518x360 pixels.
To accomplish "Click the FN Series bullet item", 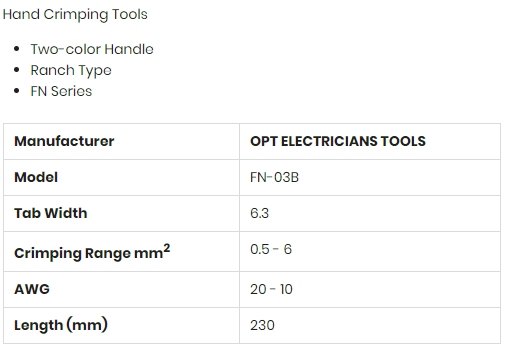I will [61, 91].
